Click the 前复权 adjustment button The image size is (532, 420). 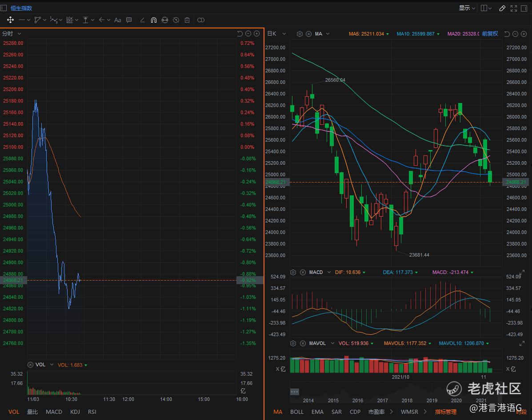point(490,34)
